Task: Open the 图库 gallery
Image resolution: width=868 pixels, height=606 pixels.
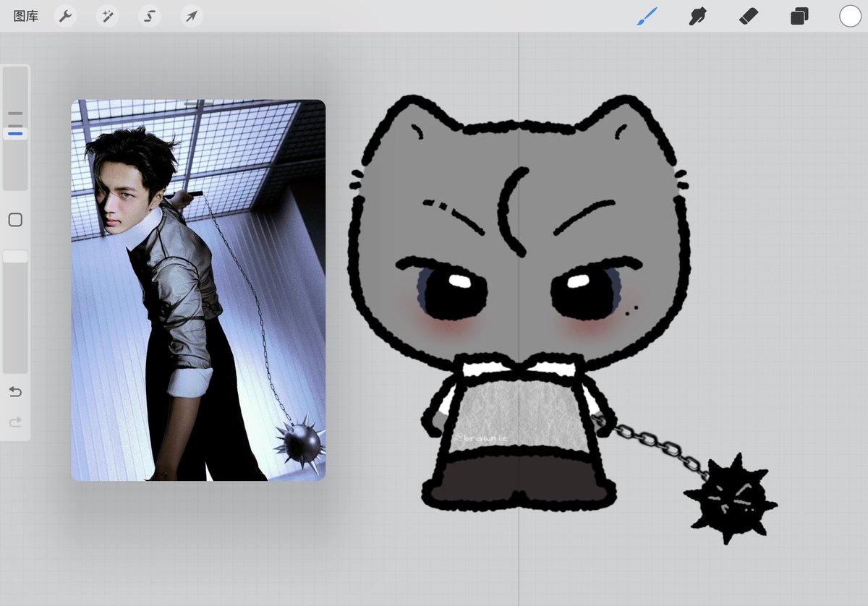Action: pos(26,16)
